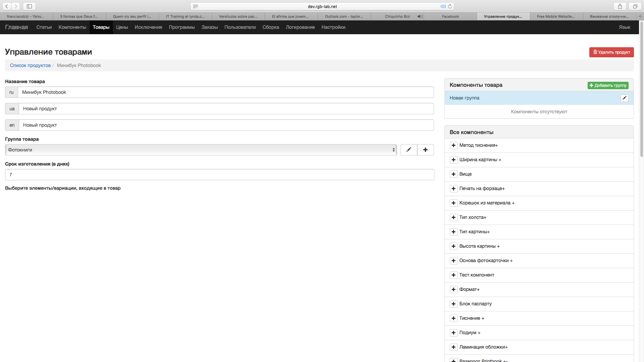Open the Цены navigation menu item

[x=122, y=27]
